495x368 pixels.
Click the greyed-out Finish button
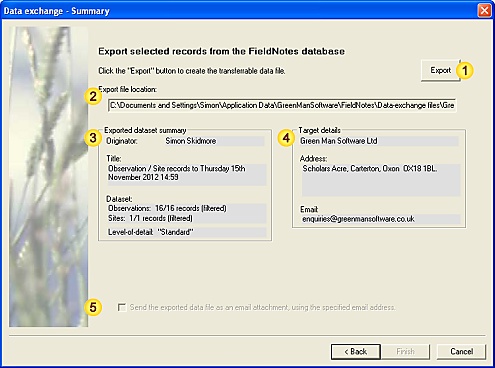point(405,352)
